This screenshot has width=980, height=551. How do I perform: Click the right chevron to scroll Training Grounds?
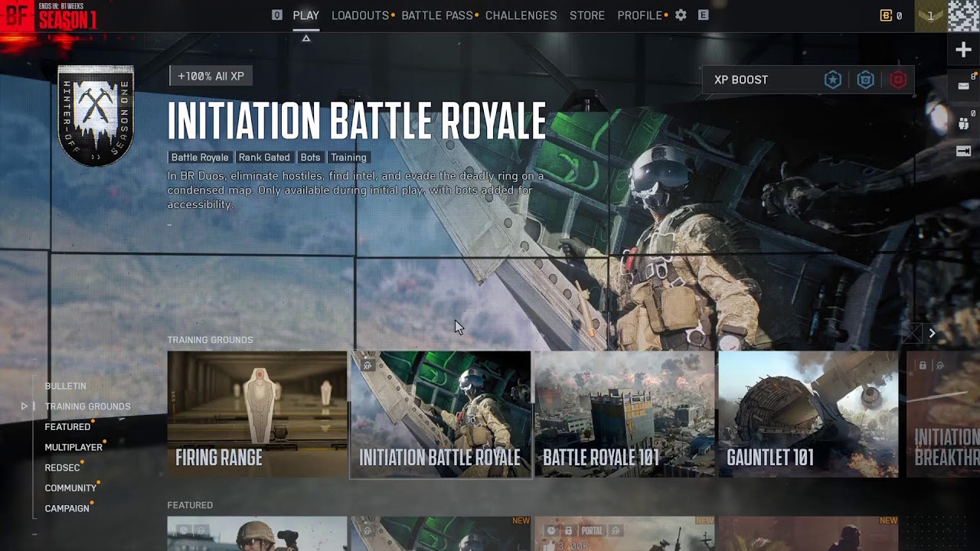[932, 333]
